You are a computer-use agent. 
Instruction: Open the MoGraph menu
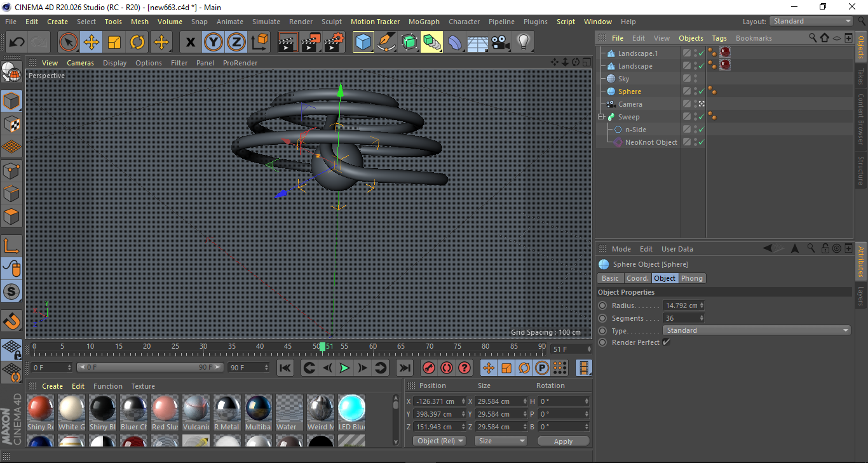click(x=424, y=22)
